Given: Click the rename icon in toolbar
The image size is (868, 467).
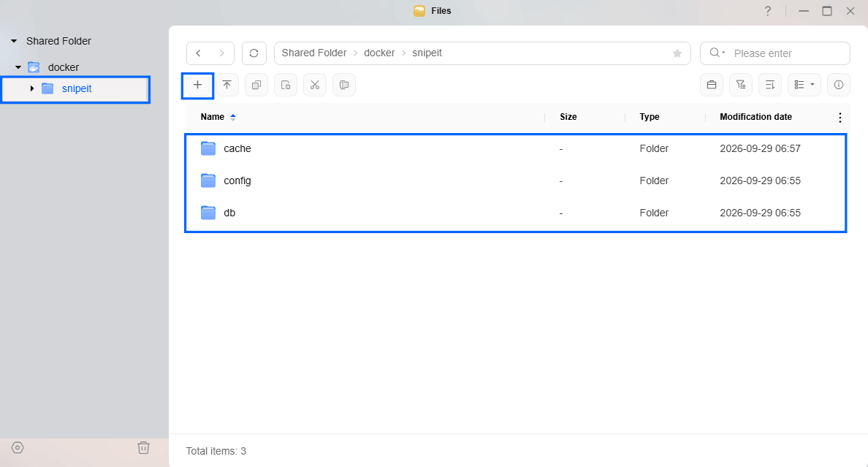Looking at the screenshot, I should (344, 85).
